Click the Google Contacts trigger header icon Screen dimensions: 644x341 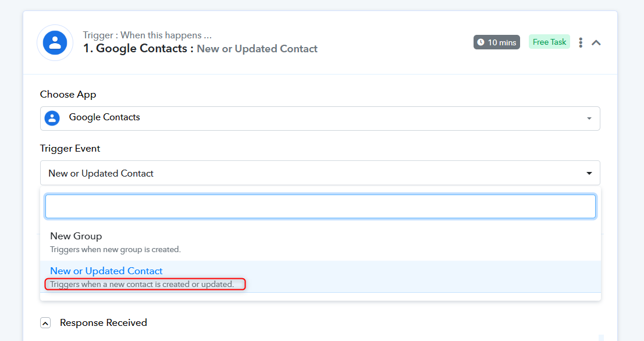55,42
